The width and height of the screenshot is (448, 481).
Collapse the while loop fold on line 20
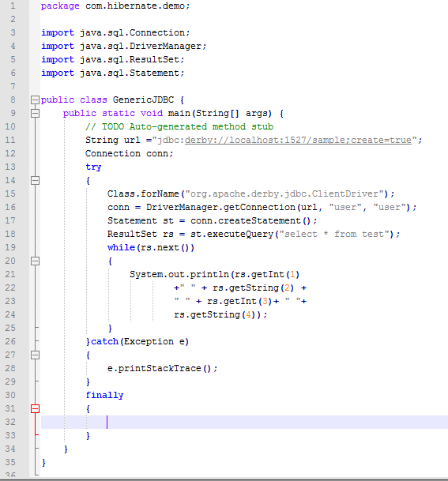tap(36, 261)
